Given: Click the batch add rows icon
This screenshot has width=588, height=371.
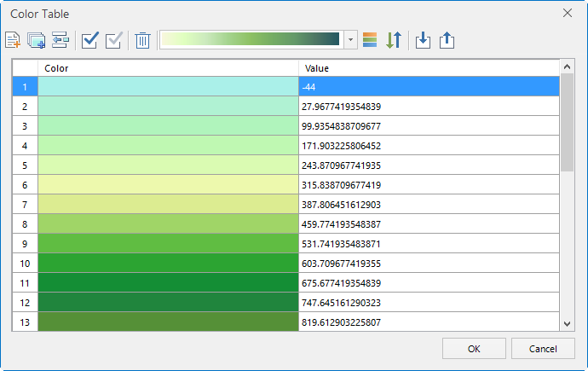Looking at the screenshot, I should point(36,40).
